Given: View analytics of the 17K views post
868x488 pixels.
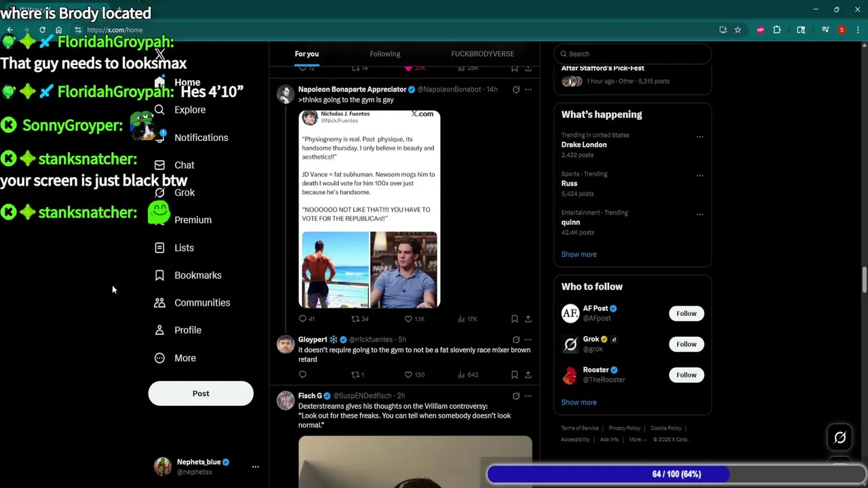Looking at the screenshot, I should [468, 319].
